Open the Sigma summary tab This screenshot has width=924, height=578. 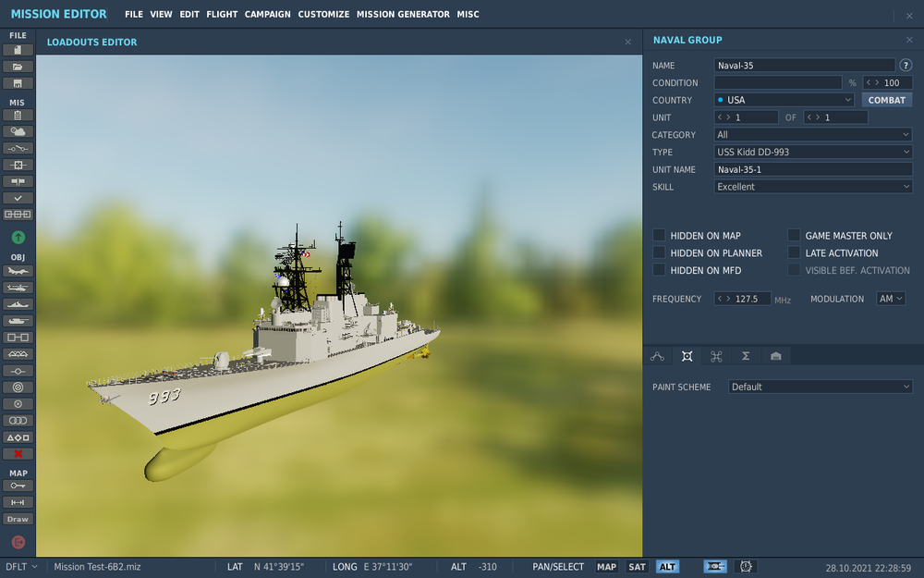tap(746, 356)
